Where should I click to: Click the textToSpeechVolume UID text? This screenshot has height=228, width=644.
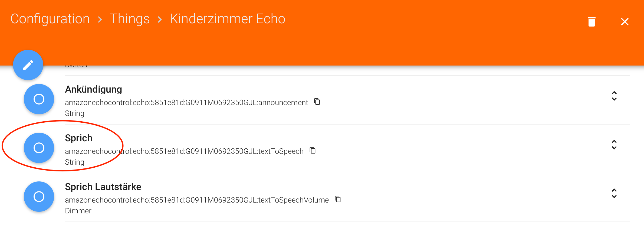pyautogui.click(x=197, y=200)
